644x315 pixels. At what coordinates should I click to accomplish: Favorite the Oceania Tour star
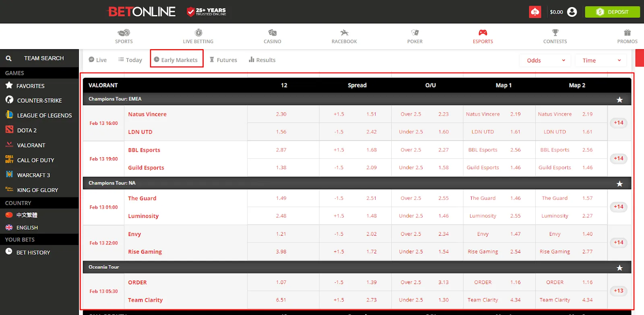[x=619, y=268]
